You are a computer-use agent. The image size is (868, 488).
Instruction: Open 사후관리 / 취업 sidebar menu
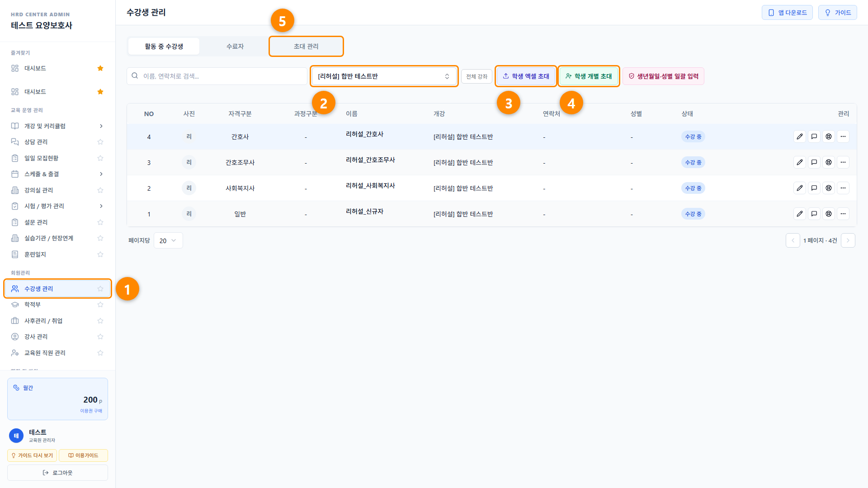coord(57,321)
